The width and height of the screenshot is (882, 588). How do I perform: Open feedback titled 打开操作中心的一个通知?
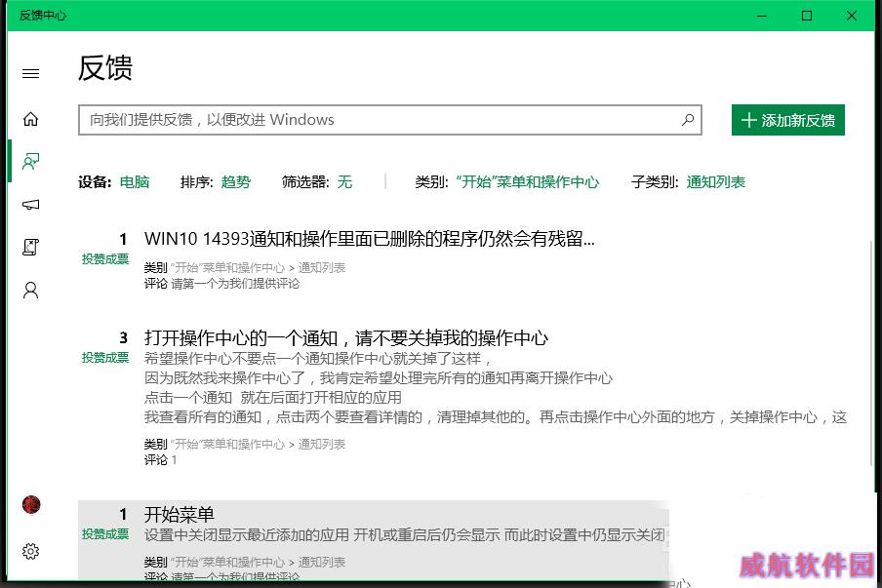pyautogui.click(x=346, y=337)
